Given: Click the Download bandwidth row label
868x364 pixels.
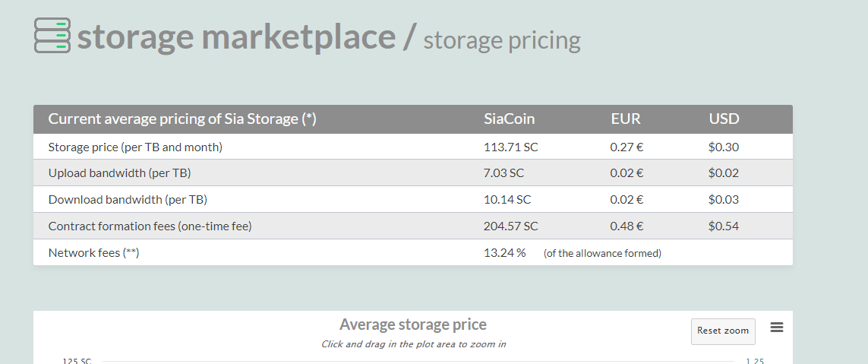Looking at the screenshot, I should coord(128,200).
